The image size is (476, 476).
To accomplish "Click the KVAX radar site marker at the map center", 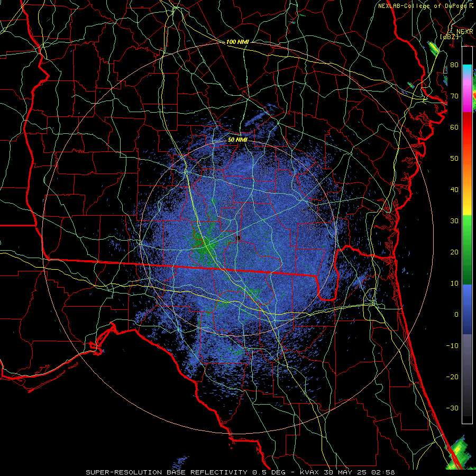I will pyautogui.click(x=239, y=238).
